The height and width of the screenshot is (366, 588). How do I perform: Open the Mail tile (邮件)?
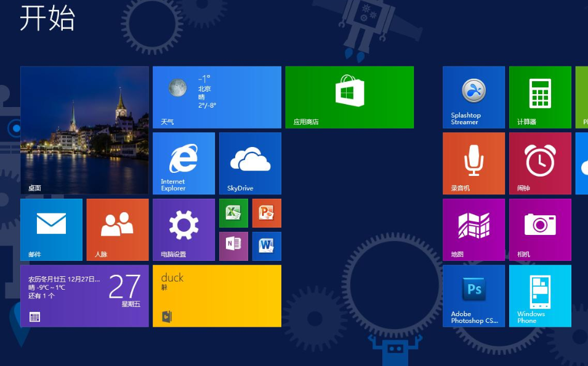tap(51, 229)
